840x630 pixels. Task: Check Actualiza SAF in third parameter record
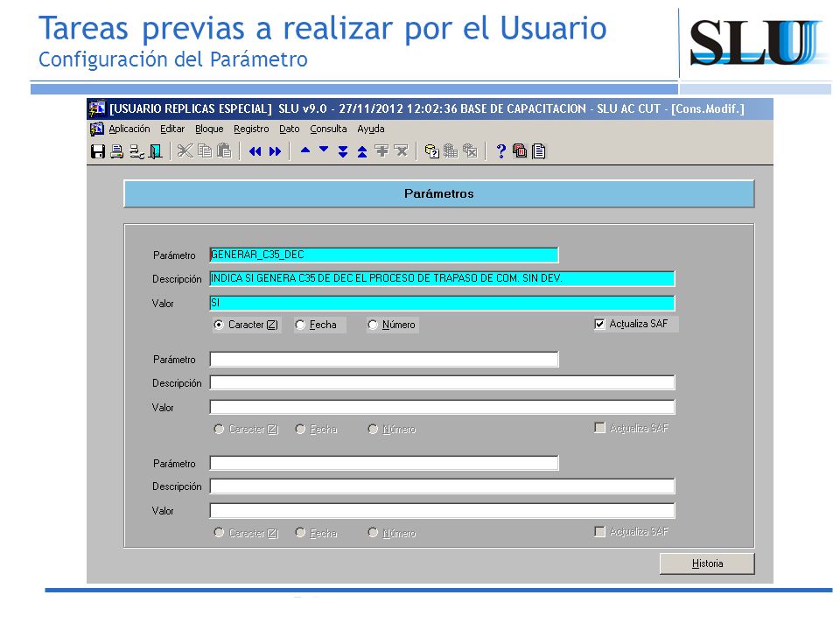point(599,531)
